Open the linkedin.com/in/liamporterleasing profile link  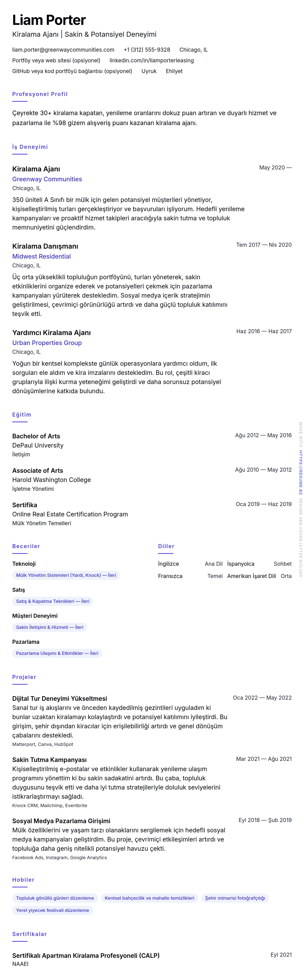[x=151, y=60]
